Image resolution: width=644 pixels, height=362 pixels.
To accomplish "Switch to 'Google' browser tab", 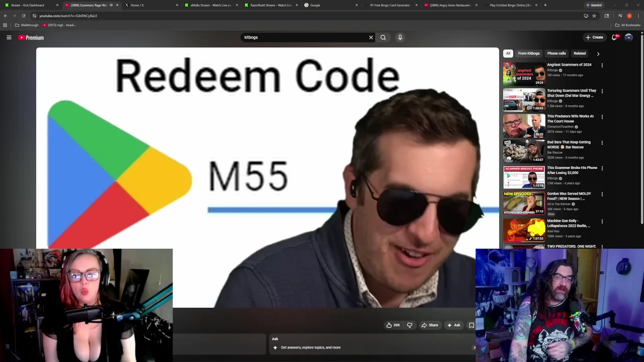I will click(330, 5).
